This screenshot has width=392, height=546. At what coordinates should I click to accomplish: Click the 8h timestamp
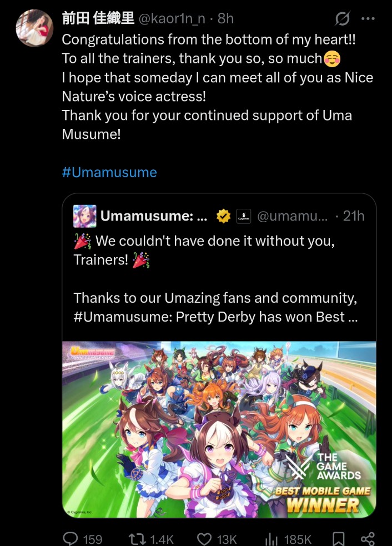click(225, 18)
